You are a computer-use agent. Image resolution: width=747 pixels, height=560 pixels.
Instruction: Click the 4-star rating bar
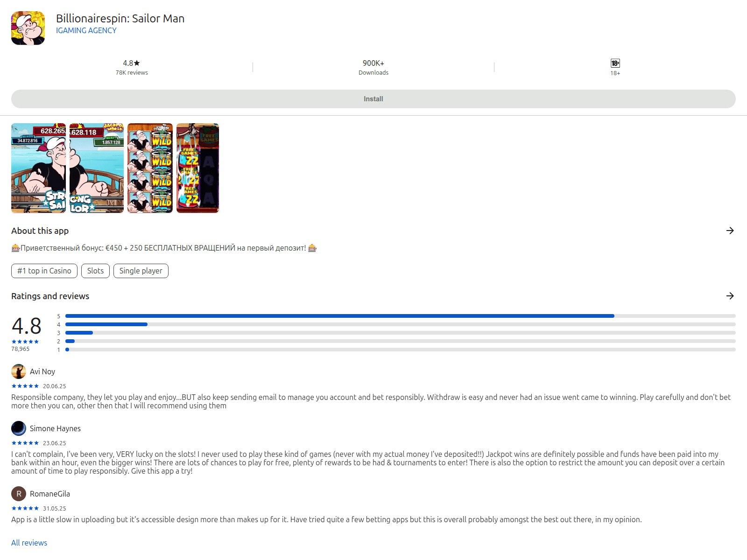click(401, 324)
